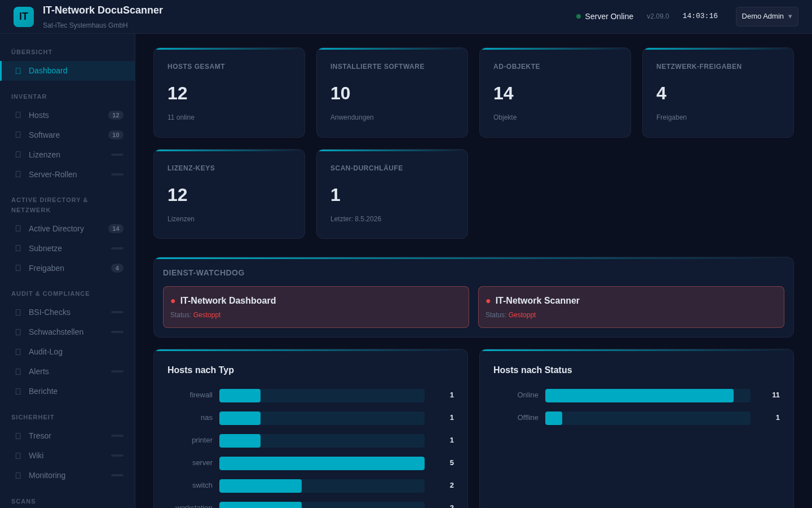Screen dimensions: 812x508
Task: Open the Netzwerk-Freigaben stat card
Action: (x=718, y=93)
